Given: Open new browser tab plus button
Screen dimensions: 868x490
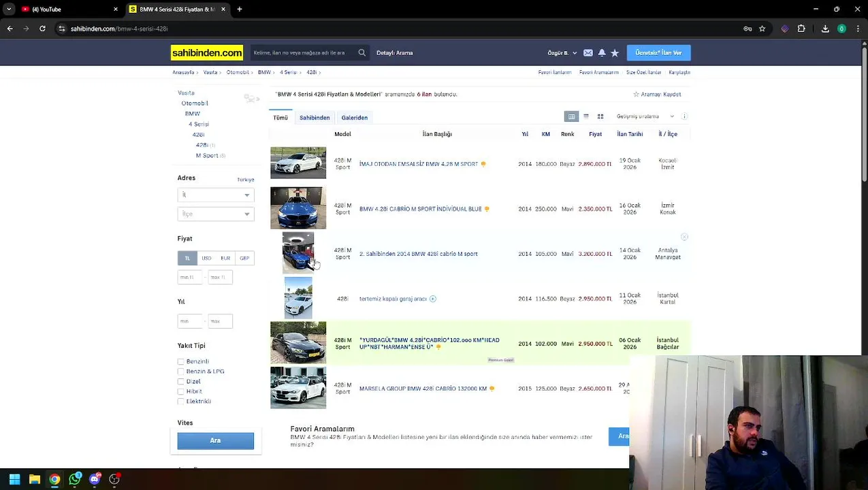Looking at the screenshot, I should coord(240,9).
